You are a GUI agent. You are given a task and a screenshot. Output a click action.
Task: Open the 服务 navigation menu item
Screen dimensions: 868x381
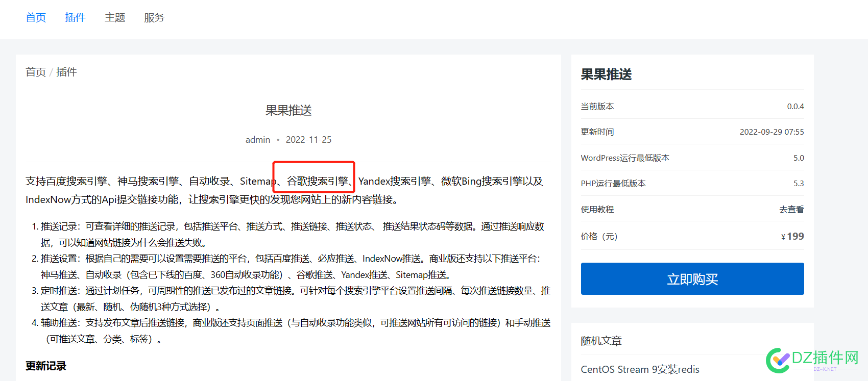[x=154, y=18]
